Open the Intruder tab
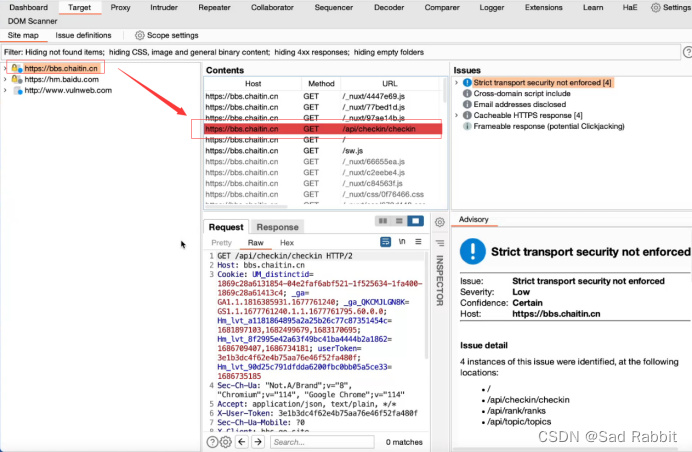 [x=164, y=8]
